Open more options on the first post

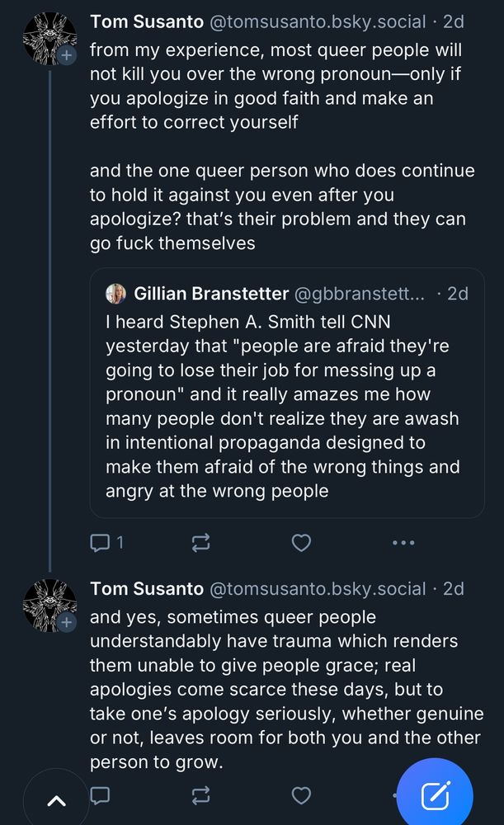403,542
